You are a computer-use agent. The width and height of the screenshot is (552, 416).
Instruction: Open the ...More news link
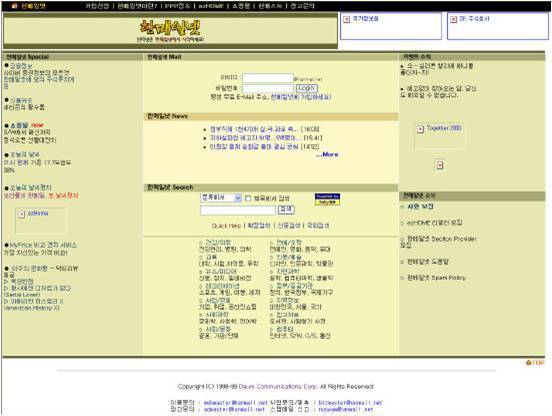(327, 154)
